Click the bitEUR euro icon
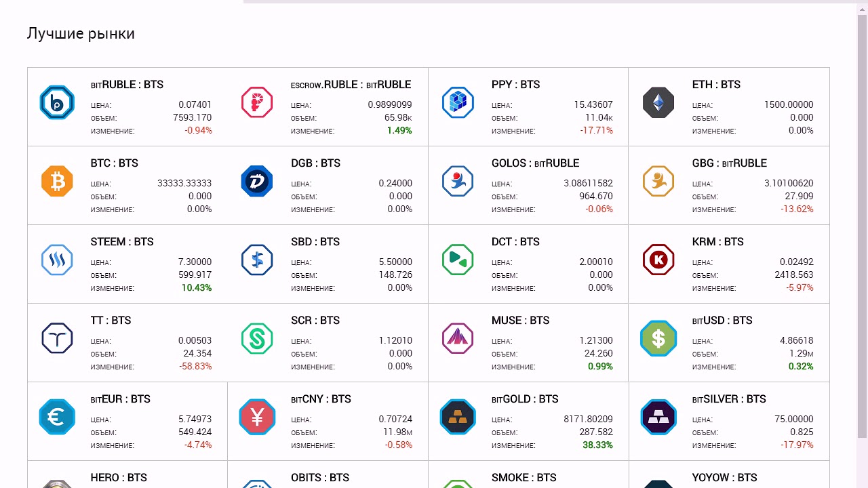The width and height of the screenshot is (868, 488). point(57,417)
